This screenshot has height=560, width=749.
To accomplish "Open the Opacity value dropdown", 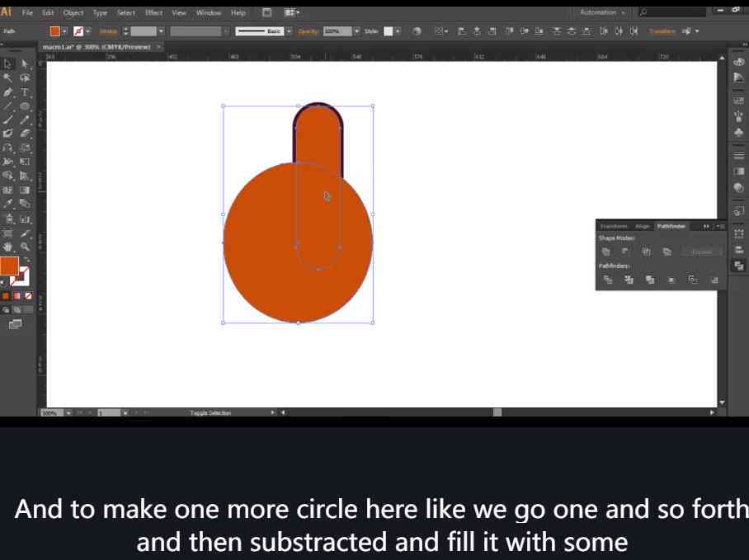I will point(356,31).
